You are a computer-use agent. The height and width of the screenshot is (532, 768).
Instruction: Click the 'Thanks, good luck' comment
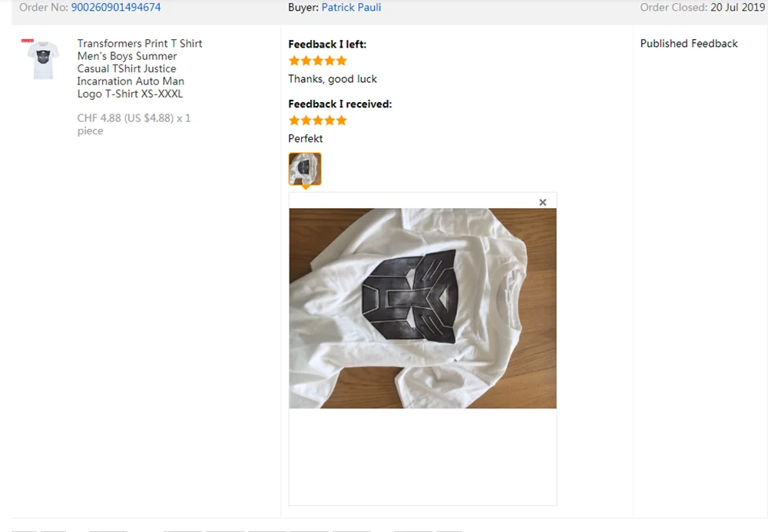333,79
